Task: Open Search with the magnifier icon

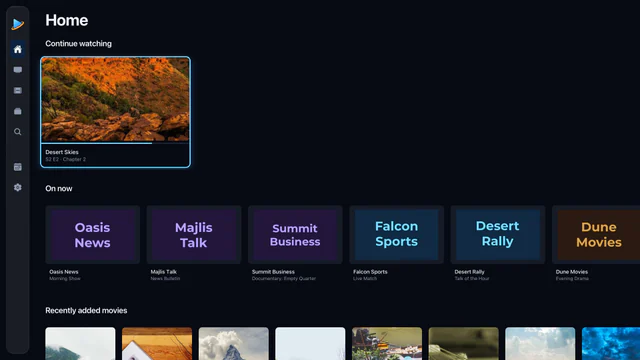Action: [18, 132]
